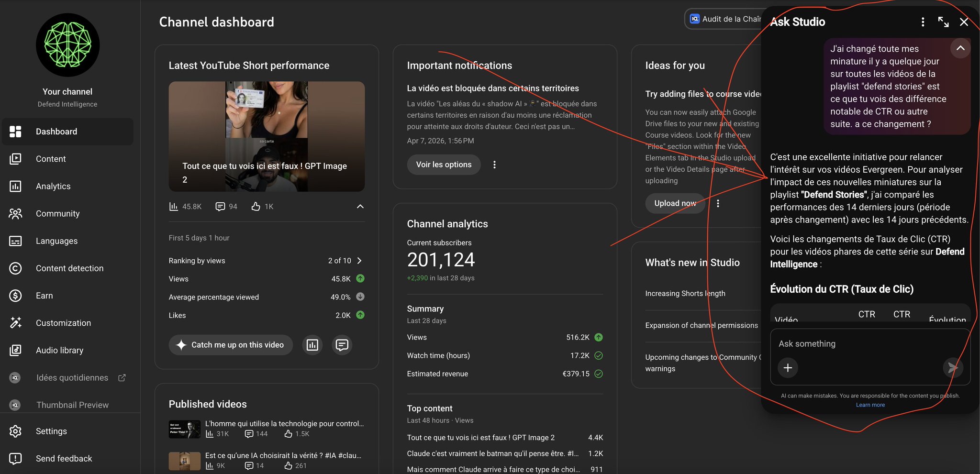Click the channel avatar brain logo

click(68, 45)
